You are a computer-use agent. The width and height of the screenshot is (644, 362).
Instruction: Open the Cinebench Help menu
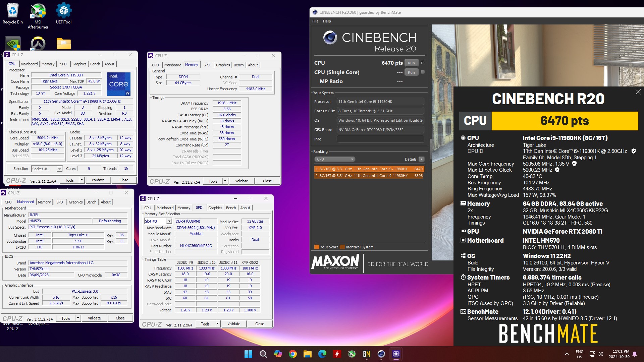coord(327,21)
